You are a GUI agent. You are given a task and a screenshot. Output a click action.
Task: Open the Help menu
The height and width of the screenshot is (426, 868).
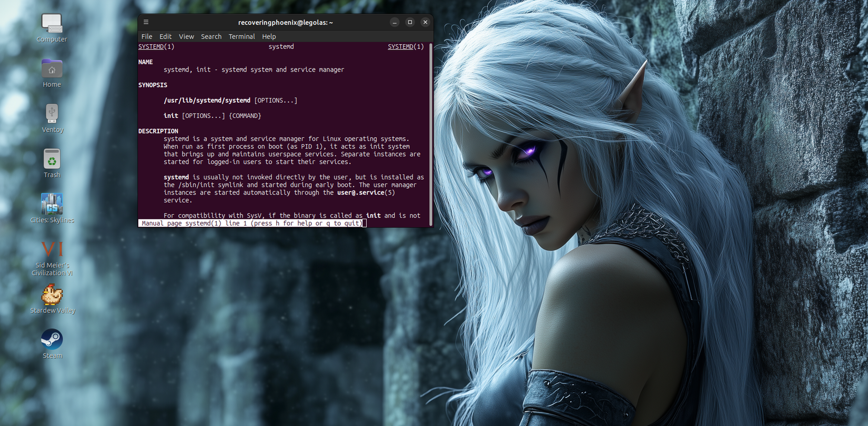pyautogui.click(x=269, y=36)
